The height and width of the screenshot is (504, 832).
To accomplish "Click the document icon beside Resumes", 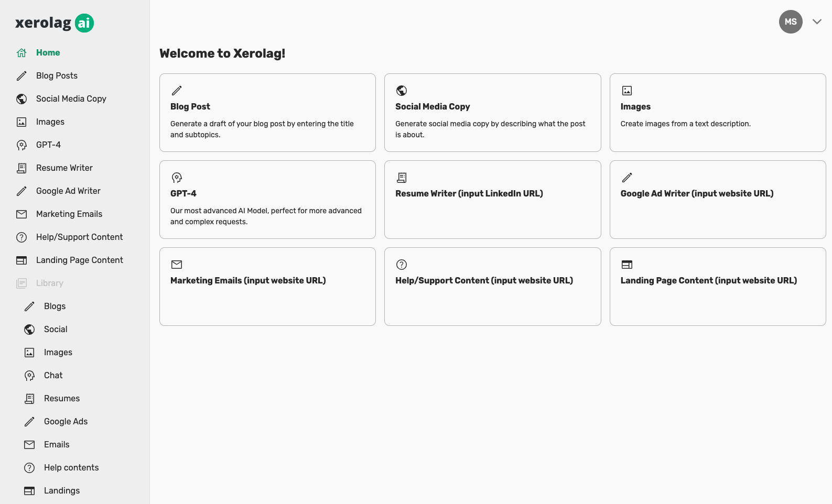I will 29,399.
